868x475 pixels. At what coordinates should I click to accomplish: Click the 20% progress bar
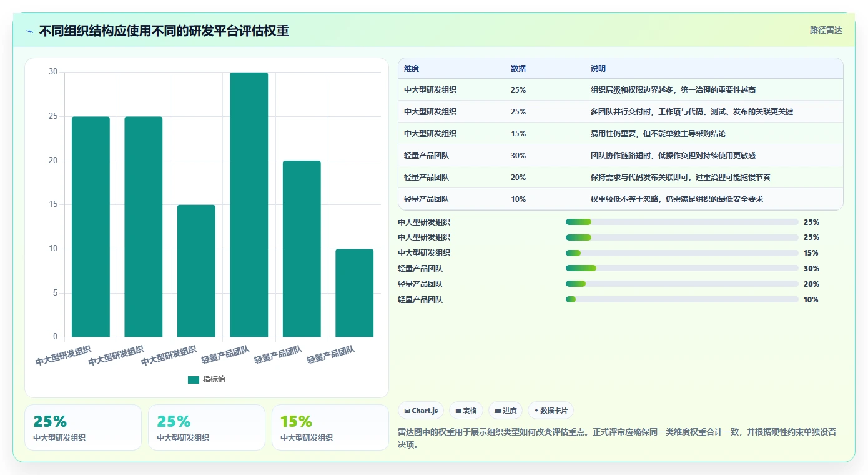point(682,284)
